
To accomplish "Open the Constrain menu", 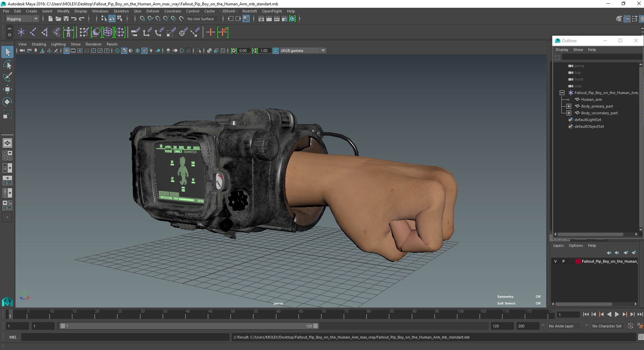I will pyautogui.click(x=173, y=11).
